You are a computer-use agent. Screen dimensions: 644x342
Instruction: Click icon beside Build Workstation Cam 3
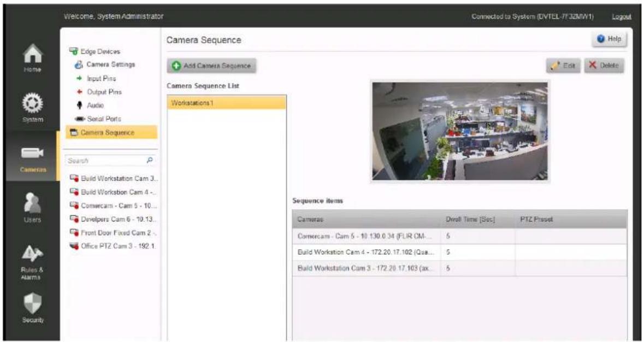coord(74,179)
